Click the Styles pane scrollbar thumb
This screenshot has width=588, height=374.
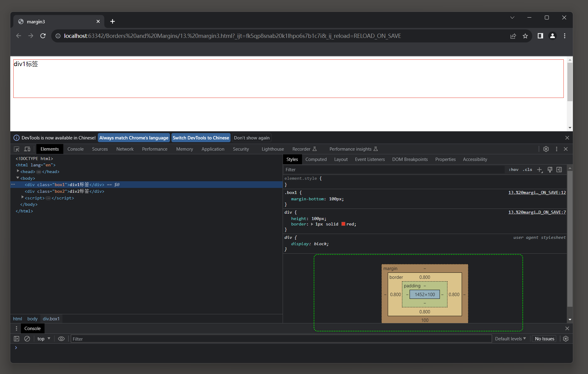[570, 239]
